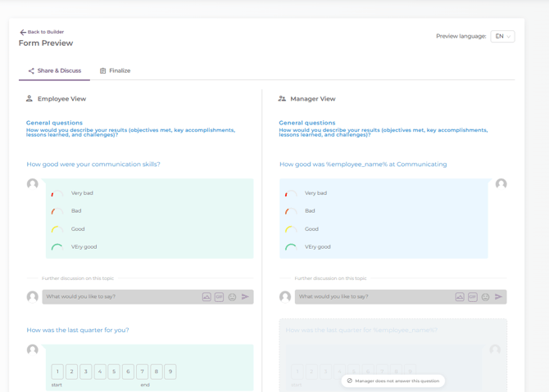
Task: Open the GIF picker in Manager View
Action: coord(473,297)
